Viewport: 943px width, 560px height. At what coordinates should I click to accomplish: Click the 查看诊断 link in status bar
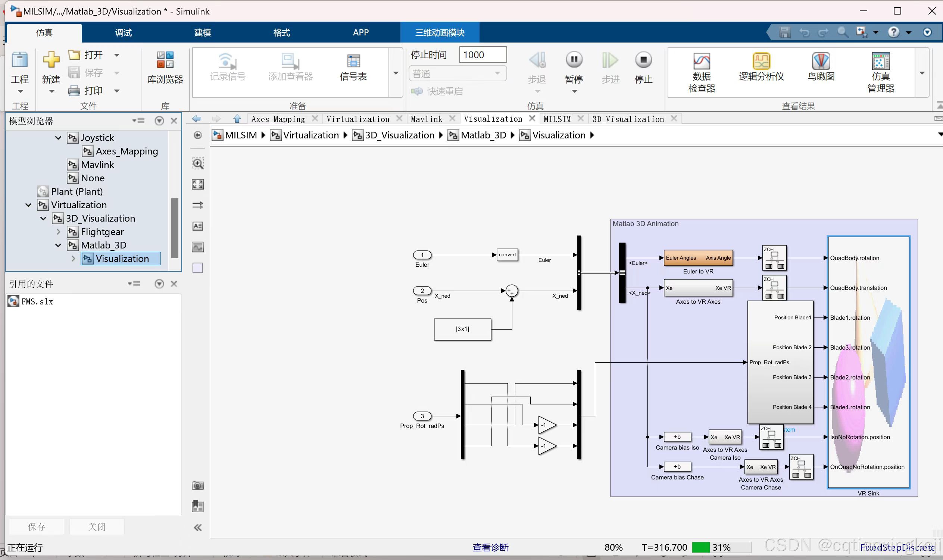click(491, 548)
